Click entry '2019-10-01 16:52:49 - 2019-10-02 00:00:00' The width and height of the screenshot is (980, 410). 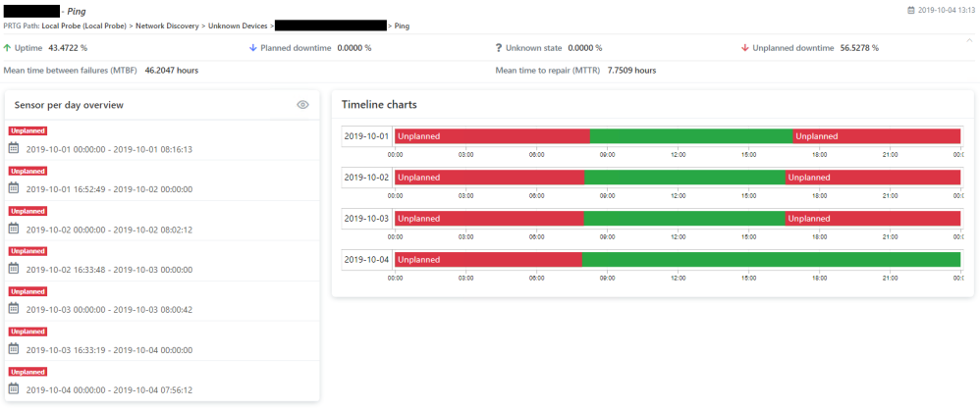[x=109, y=189]
